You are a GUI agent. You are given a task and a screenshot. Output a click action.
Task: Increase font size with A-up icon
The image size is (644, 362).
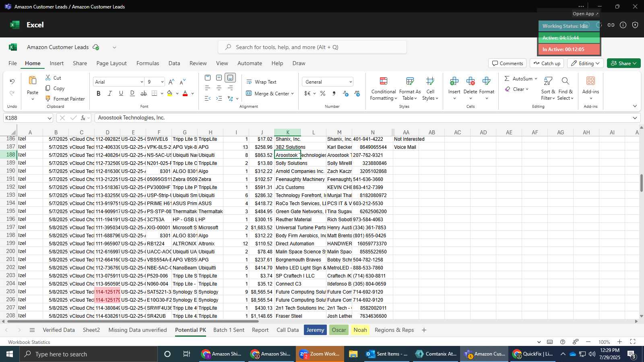coord(171,82)
